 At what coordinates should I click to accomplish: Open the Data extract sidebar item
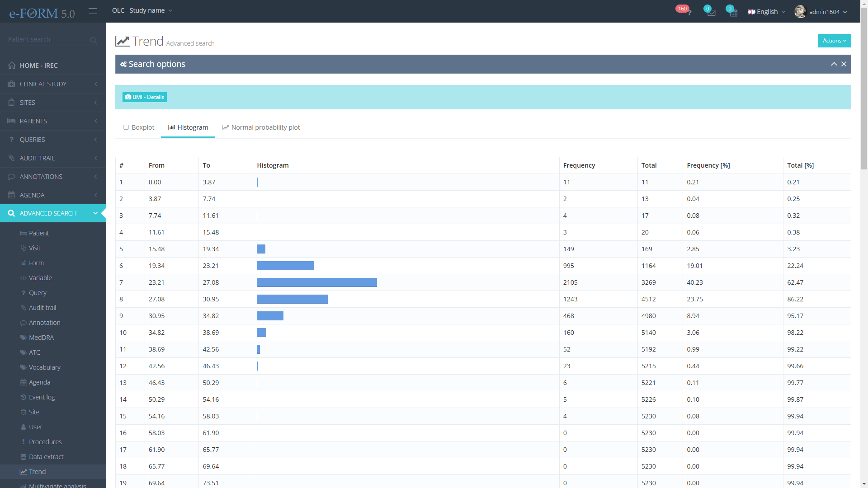(46, 457)
